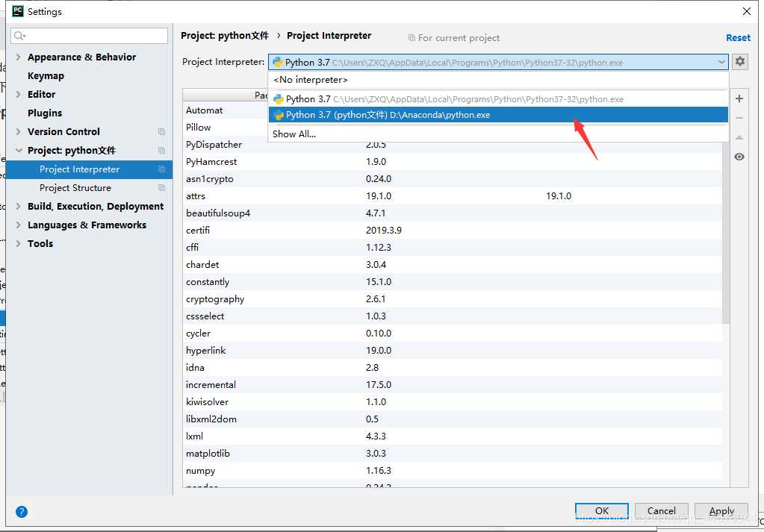Select the idna package row
Screen dimensions: 764x532
coord(452,368)
